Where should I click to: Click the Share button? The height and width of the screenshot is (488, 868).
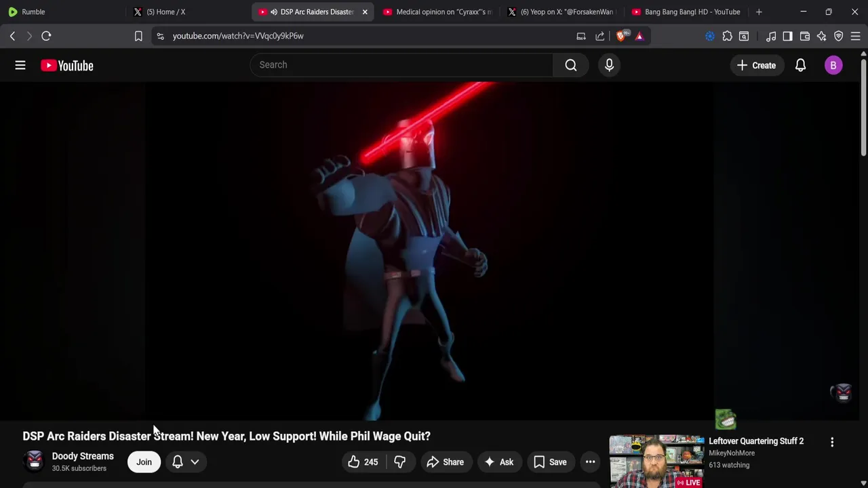pos(446,462)
